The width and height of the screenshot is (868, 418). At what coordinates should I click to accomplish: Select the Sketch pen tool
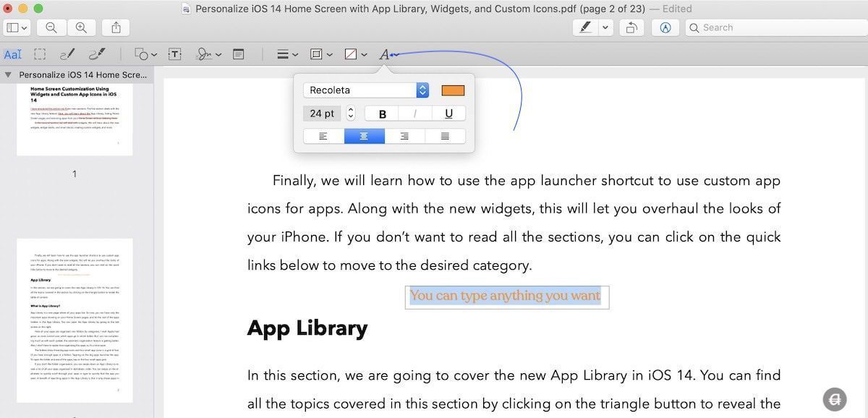pyautogui.click(x=67, y=54)
